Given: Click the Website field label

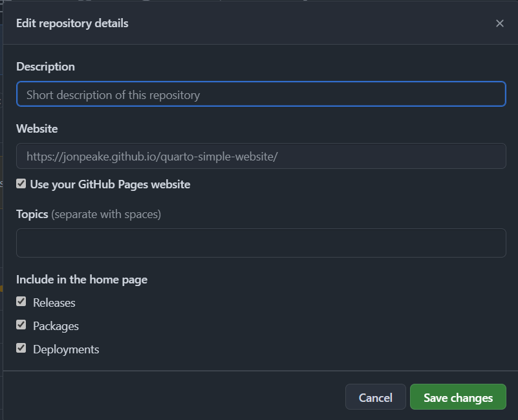Looking at the screenshot, I should point(37,129).
